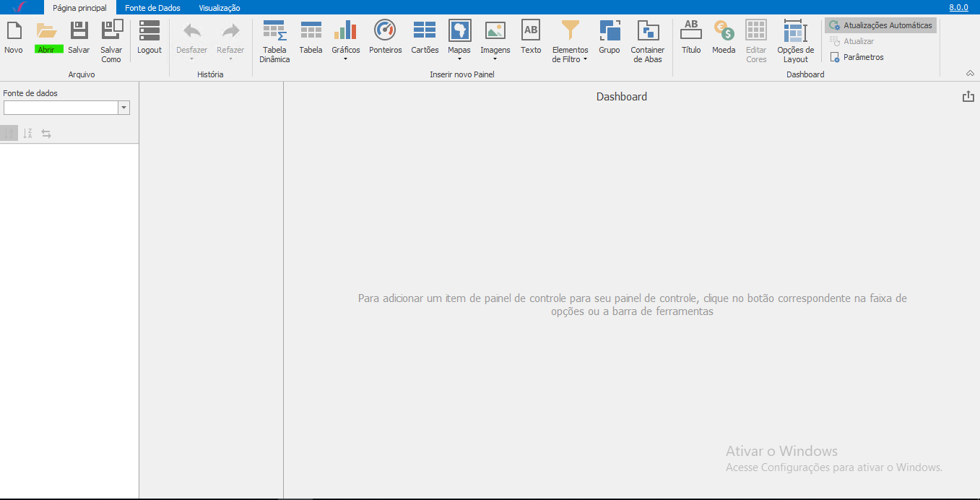Insert a Container de Abas
The image size is (980, 500).
pos(647,41)
